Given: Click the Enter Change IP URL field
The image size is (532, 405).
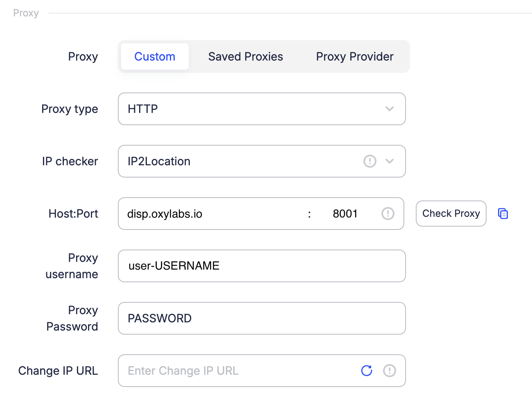Looking at the screenshot, I should point(237,371).
